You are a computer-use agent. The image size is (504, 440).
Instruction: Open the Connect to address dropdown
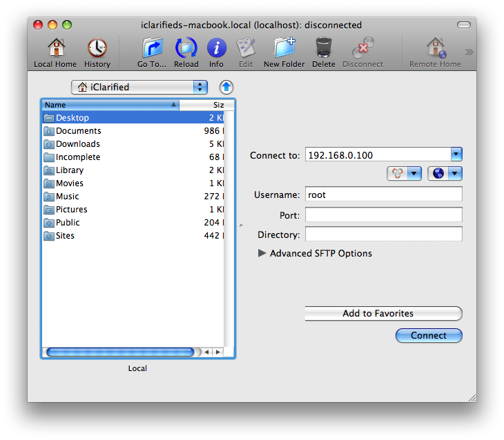pyautogui.click(x=456, y=154)
